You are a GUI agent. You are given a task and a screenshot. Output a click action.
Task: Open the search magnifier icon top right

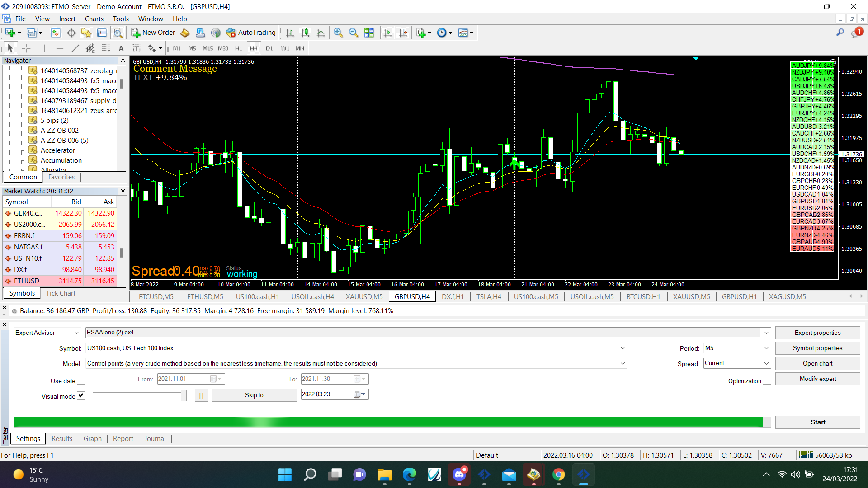840,33
